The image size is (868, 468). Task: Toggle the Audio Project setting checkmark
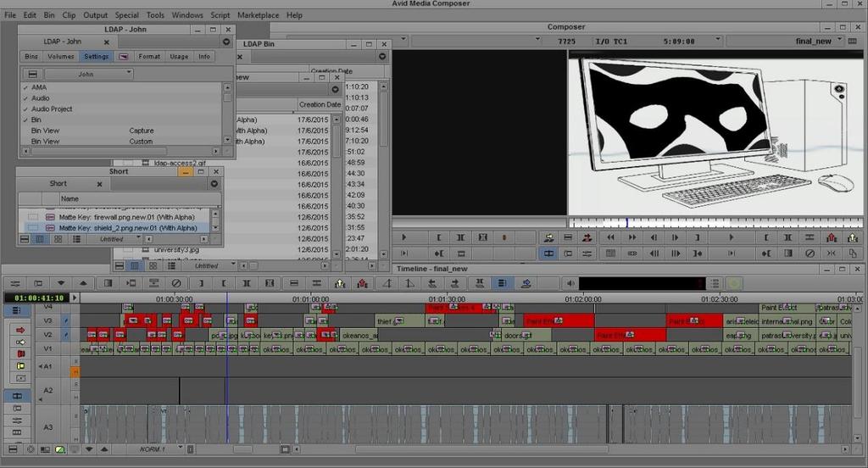pos(25,109)
